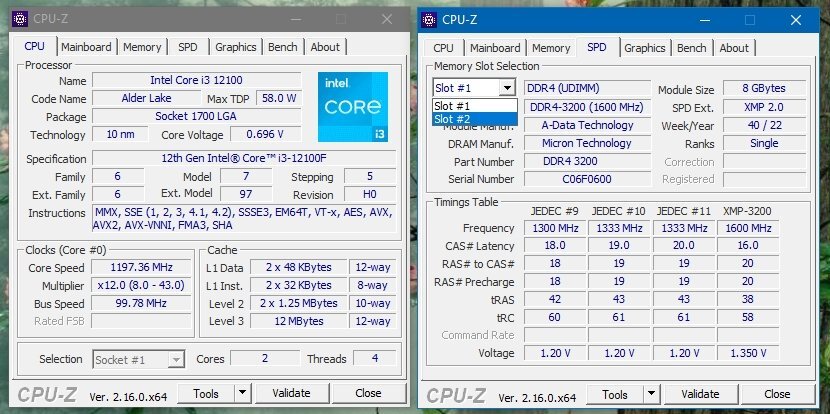
Task: Expand the Tools dropdown arrow in the left window
Action: pyautogui.click(x=242, y=393)
